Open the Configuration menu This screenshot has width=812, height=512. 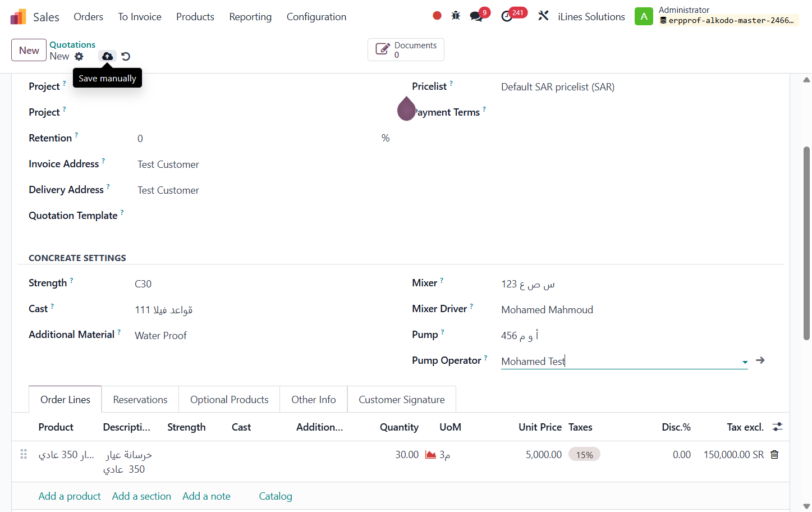(x=316, y=17)
